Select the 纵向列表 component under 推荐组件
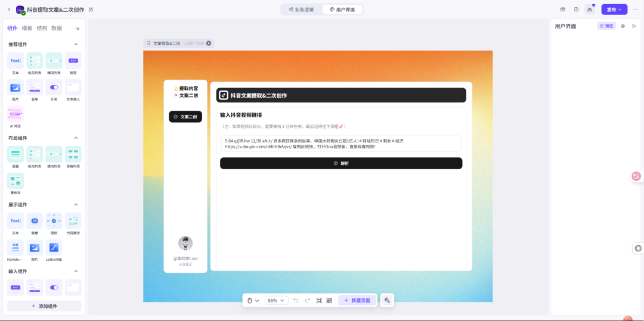644x321 pixels. (x=35, y=61)
